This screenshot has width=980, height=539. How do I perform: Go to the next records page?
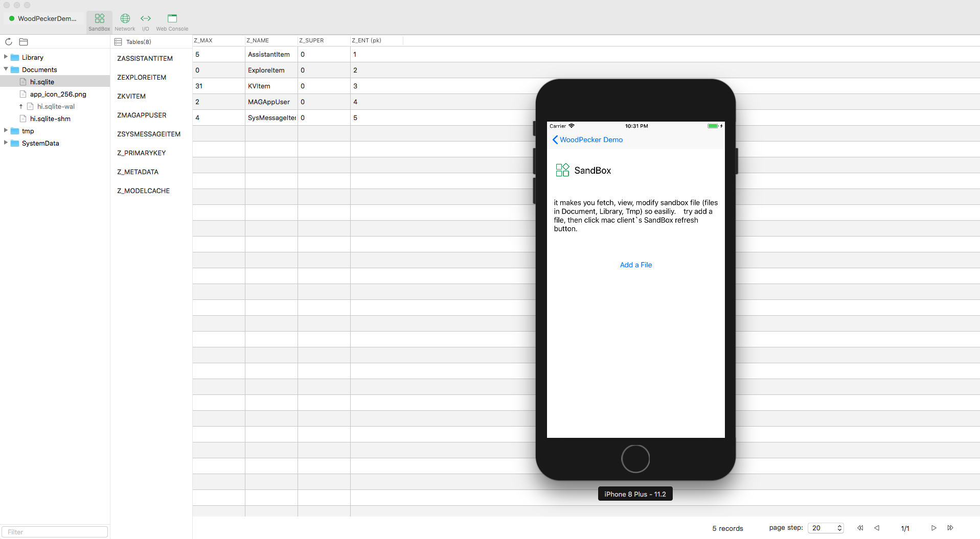pos(934,528)
